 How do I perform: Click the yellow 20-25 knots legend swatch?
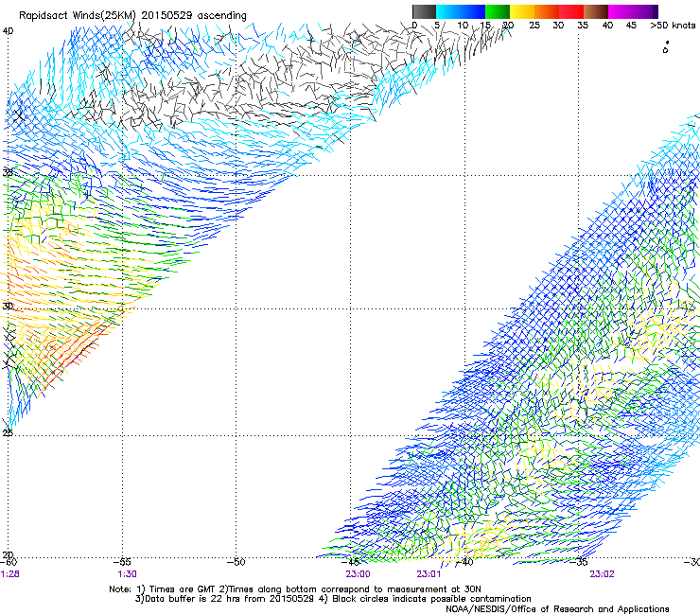pos(522,11)
